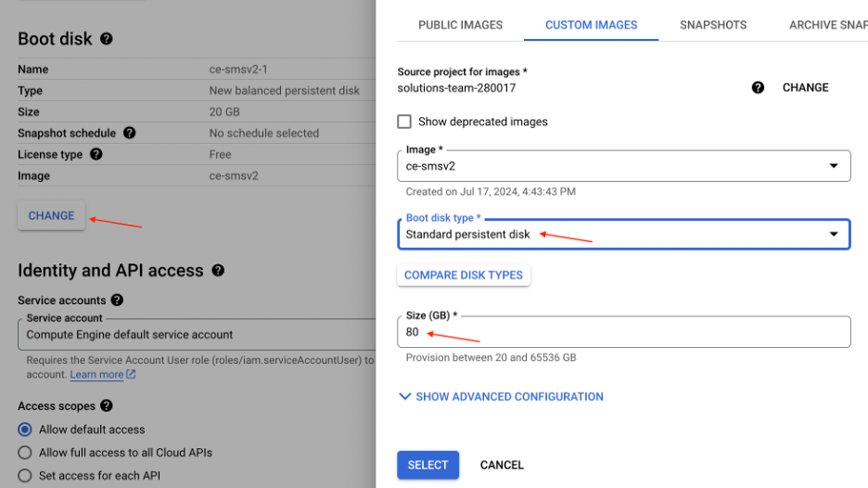Screen dimensions: 868x488
Task: Open help icon next to source project CHANGE
Action: tap(758, 87)
